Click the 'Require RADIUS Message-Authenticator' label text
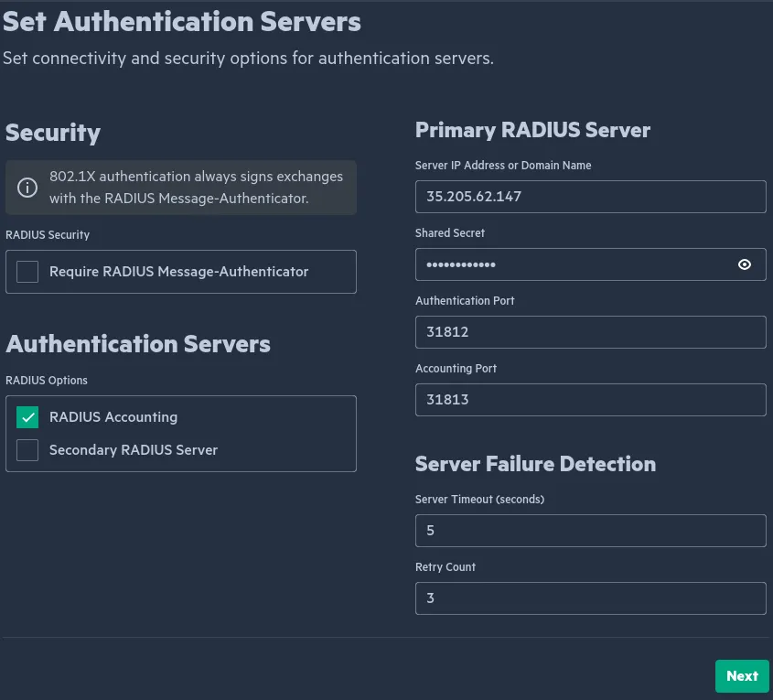This screenshot has width=773, height=700. pyautogui.click(x=179, y=272)
